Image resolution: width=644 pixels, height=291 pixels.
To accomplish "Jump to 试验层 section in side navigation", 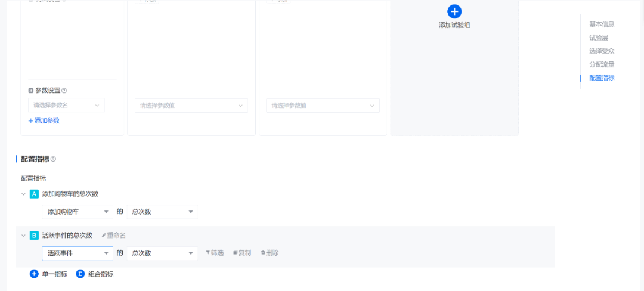I will 599,38.
